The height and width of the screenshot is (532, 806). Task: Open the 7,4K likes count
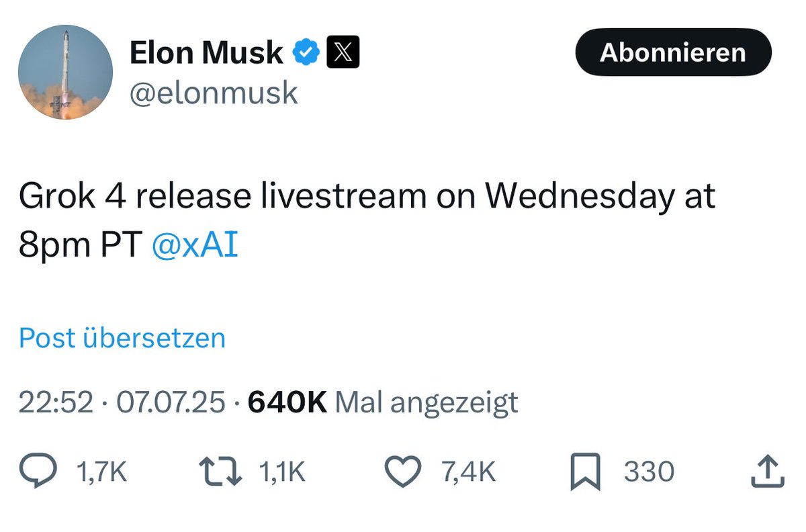pos(468,471)
